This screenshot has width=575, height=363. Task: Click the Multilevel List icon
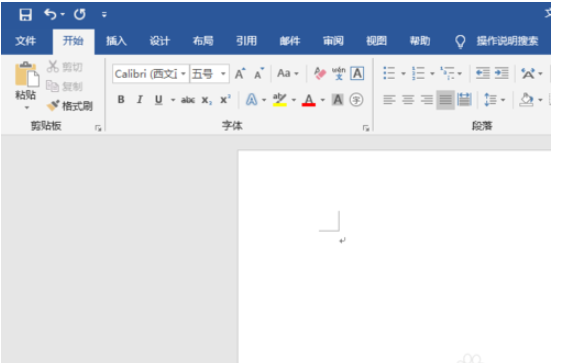click(x=447, y=73)
